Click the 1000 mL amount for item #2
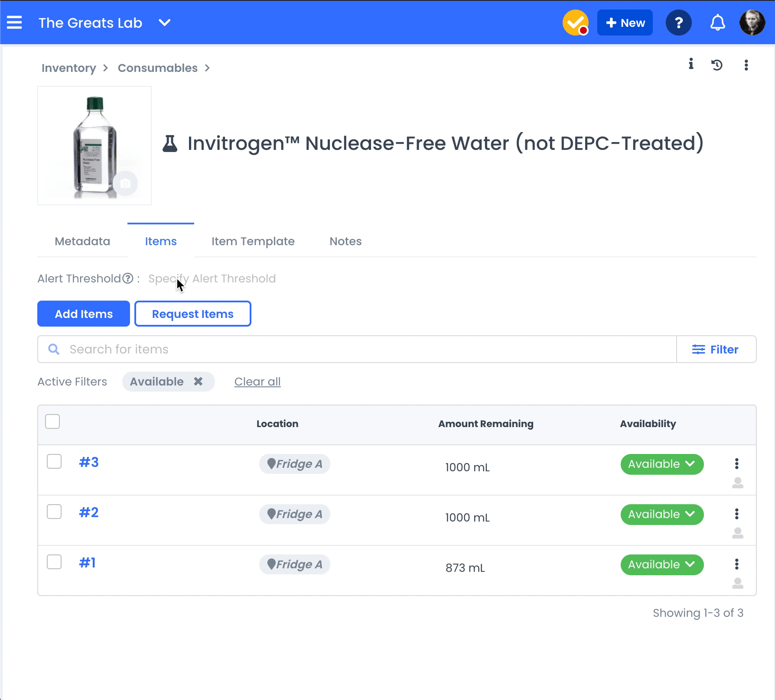775x700 pixels. click(468, 518)
